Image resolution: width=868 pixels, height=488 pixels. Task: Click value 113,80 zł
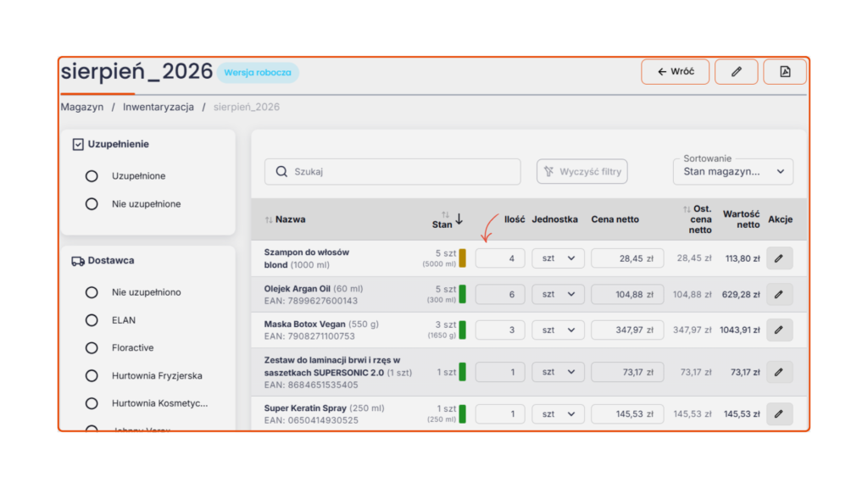743,258
